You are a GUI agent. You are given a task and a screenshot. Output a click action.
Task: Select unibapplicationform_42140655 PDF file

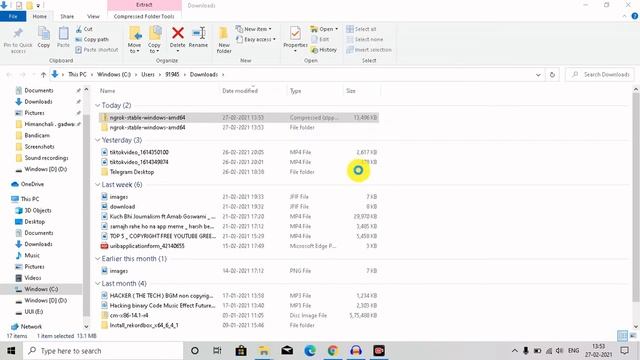pyautogui.click(x=239, y=246)
